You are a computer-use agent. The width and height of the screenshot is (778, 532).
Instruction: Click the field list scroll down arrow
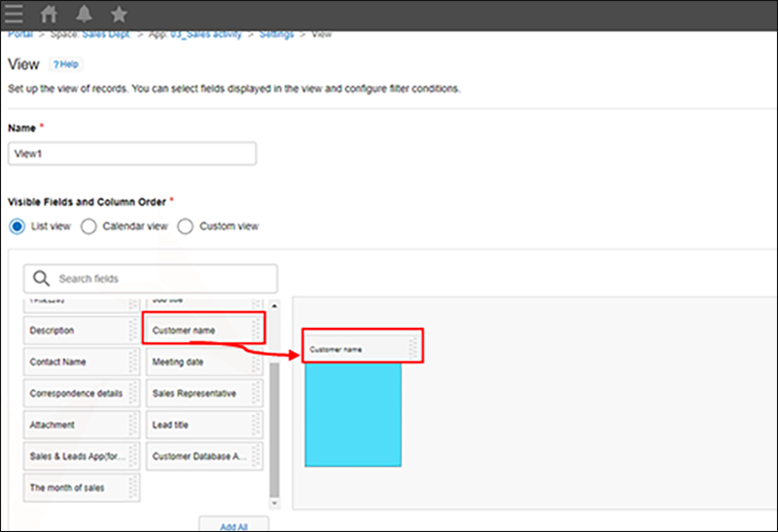point(273,503)
